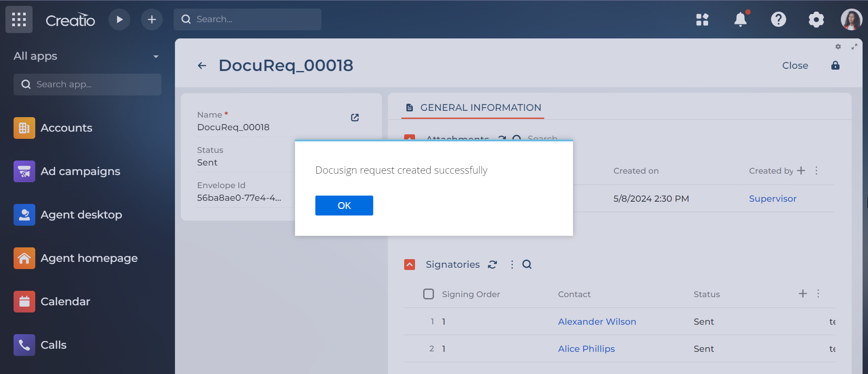Open the Agent homepage app
868x374 pixels.
(75, 258)
